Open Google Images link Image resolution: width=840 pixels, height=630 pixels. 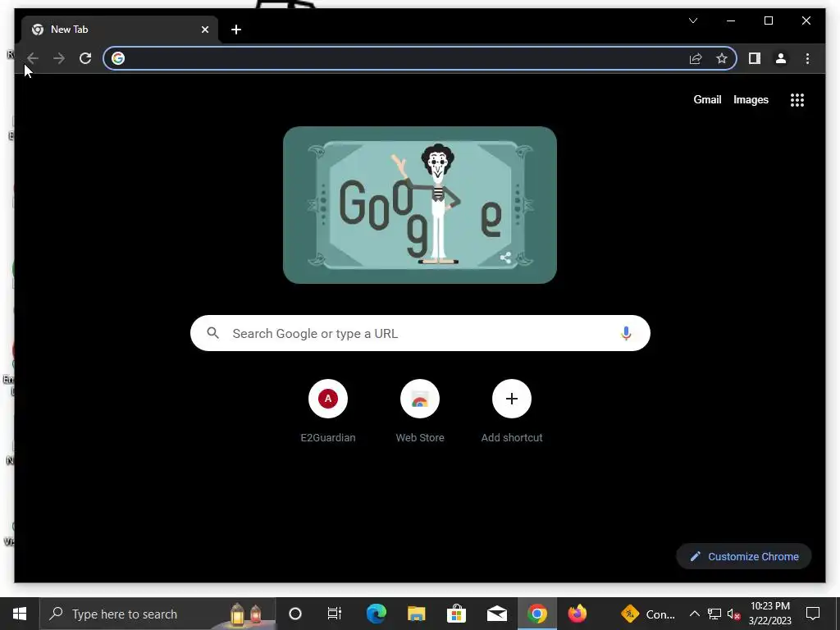click(x=751, y=99)
